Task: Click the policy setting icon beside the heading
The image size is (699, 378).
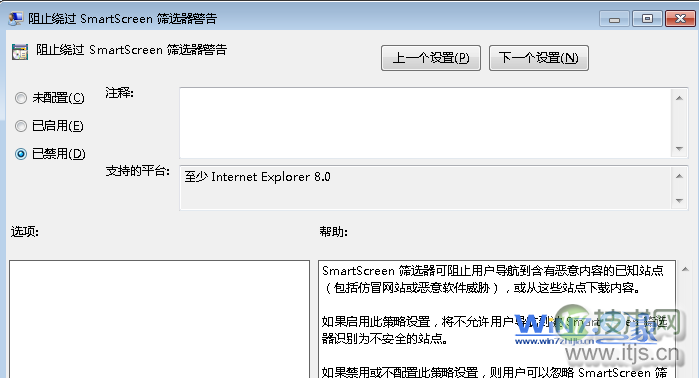Action: 20,52
